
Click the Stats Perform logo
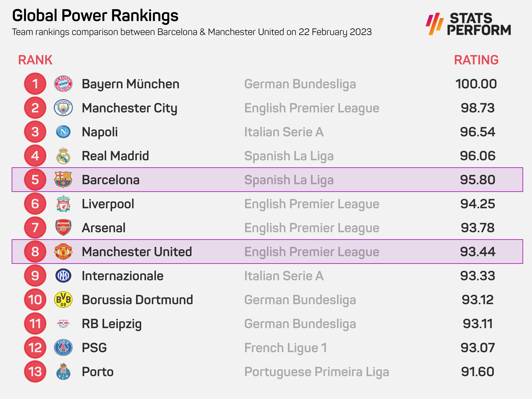[468, 24]
